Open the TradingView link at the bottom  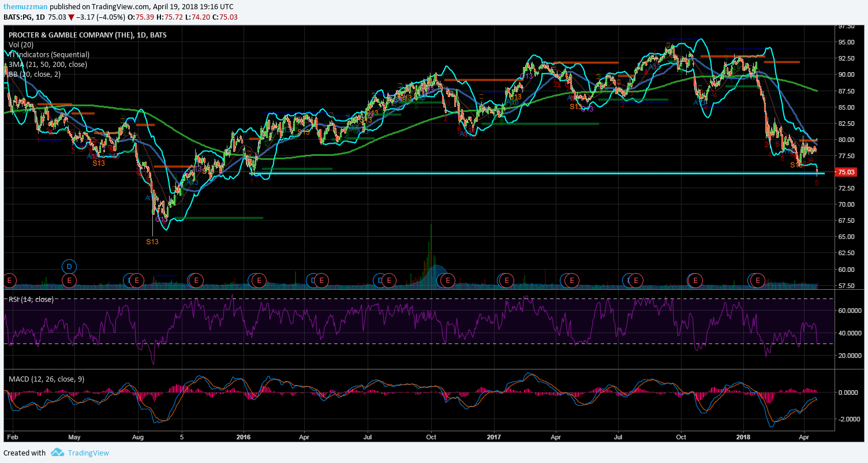tap(88, 453)
